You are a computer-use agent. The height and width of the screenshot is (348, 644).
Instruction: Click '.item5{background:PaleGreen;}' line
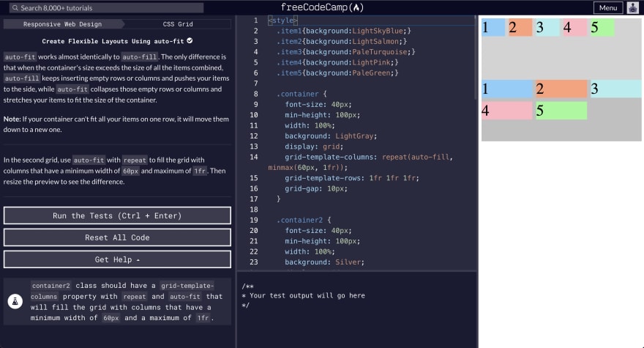[x=337, y=73]
